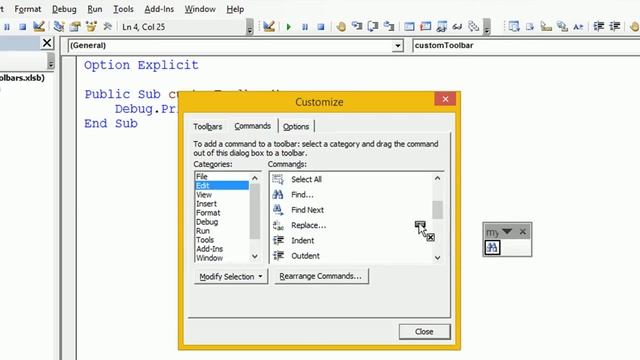Open the (General) object dropdown
This screenshot has width=640, height=360.
397,46
